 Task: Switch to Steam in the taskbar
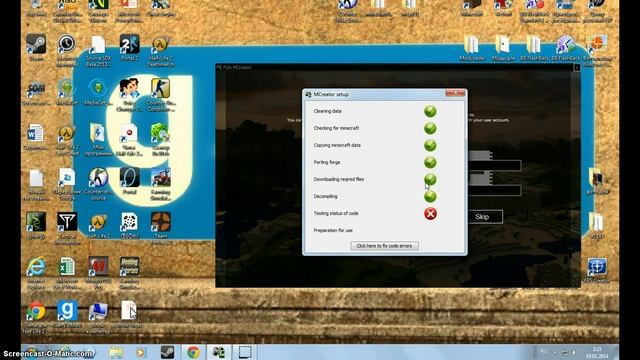coord(167,352)
